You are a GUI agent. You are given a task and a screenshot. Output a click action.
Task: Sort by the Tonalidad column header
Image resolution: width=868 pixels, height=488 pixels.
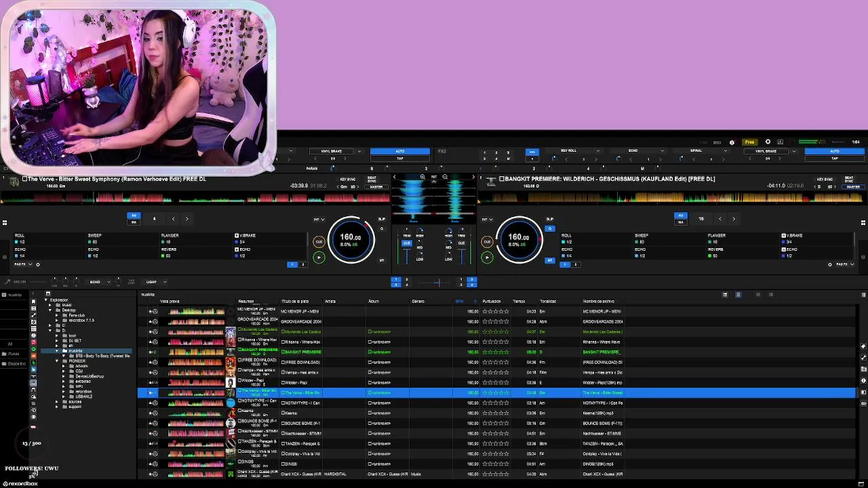pyautogui.click(x=548, y=301)
